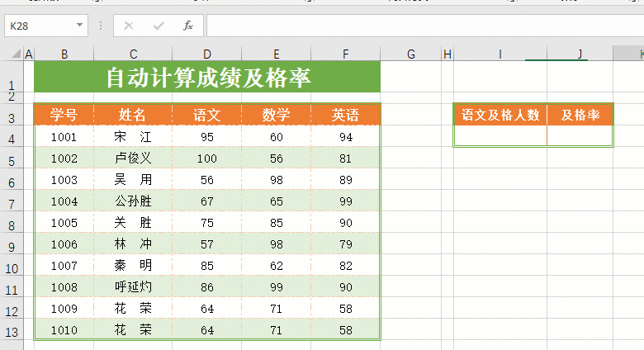644x350 pixels.
Task: Select the 英语 header cell
Action: pyautogui.click(x=345, y=115)
